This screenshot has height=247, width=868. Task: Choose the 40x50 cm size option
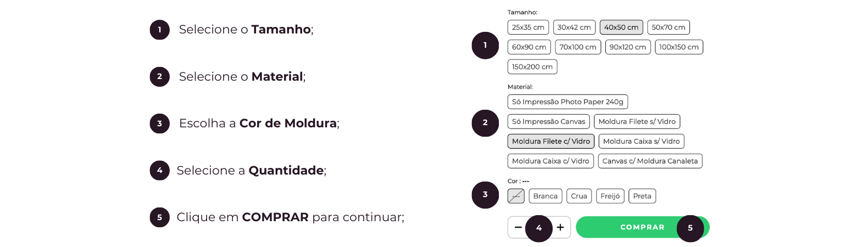621,27
